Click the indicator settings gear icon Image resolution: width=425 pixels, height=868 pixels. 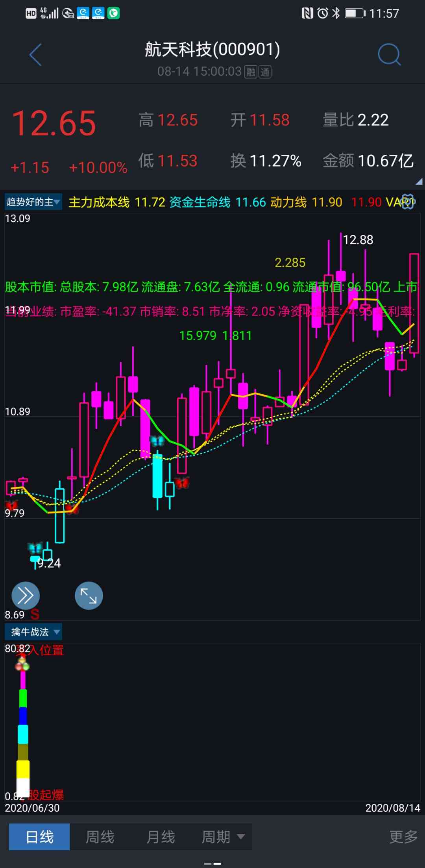point(408,202)
